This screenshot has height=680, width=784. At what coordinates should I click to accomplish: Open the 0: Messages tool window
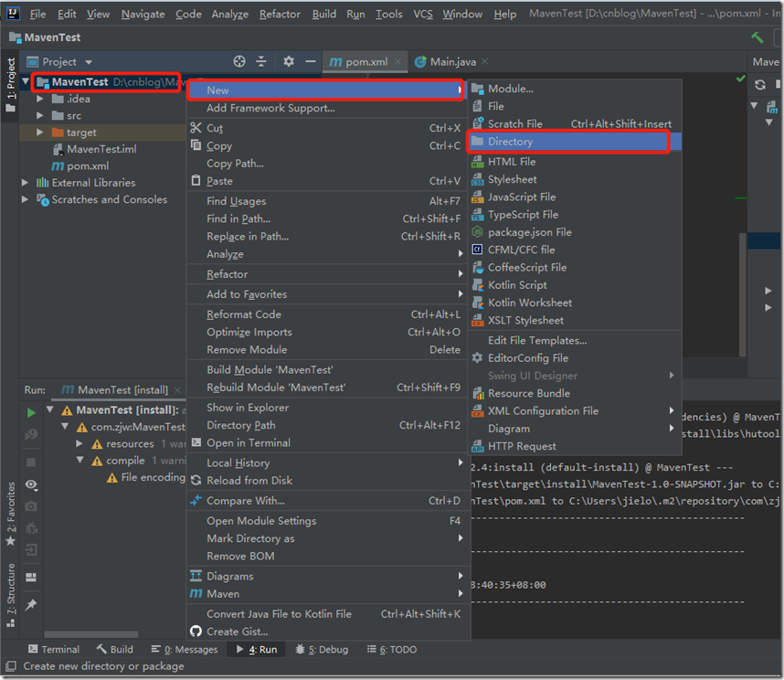click(x=185, y=650)
